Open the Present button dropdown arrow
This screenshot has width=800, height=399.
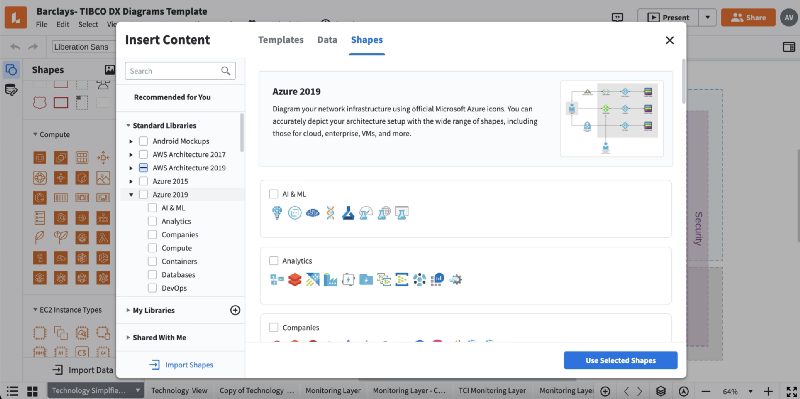click(x=707, y=17)
